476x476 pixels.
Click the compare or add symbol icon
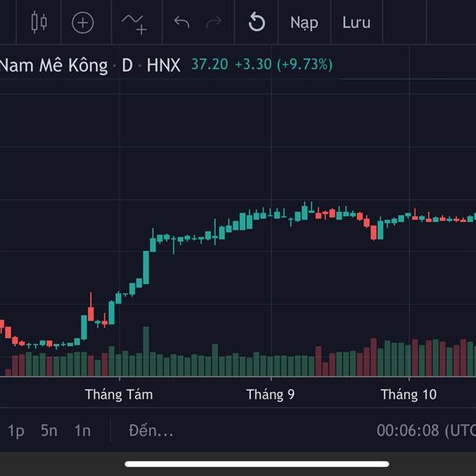(x=83, y=22)
